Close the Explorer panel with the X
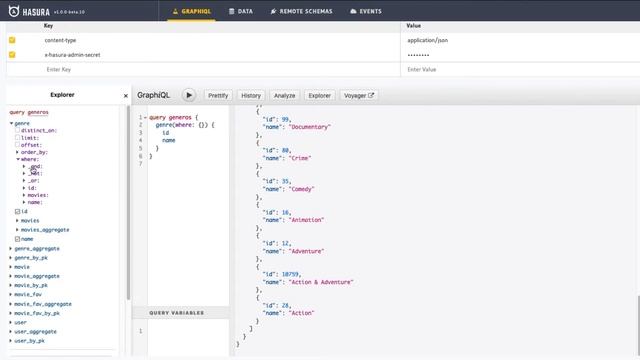The height and width of the screenshot is (360, 640). pyautogui.click(x=126, y=96)
